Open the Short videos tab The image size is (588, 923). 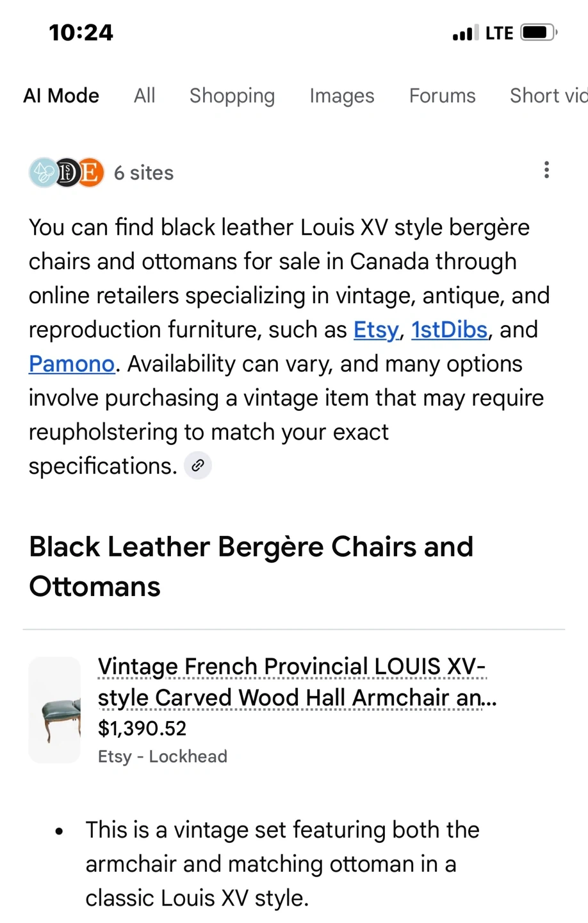click(x=548, y=96)
